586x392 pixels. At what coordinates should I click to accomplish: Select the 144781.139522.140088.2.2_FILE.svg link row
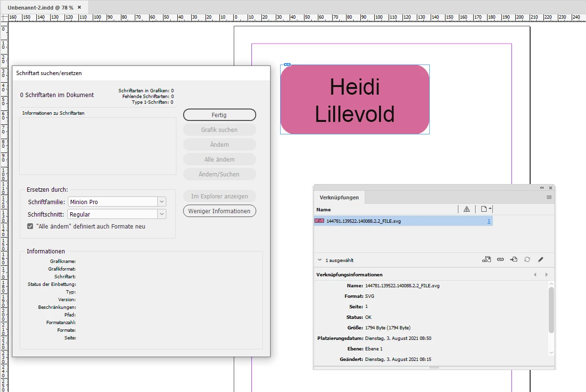point(403,221)
